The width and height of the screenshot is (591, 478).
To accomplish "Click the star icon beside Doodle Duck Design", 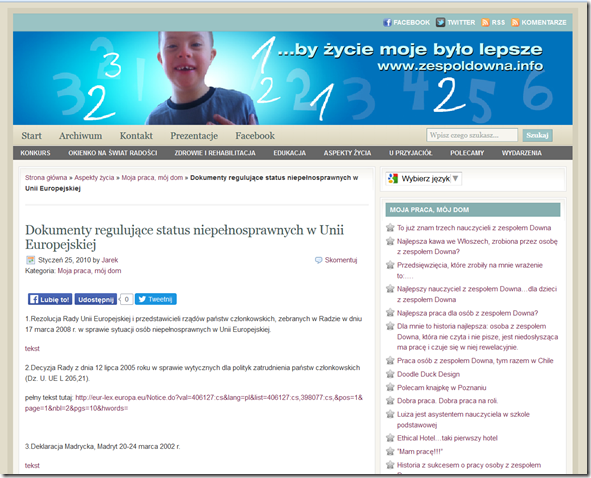I will click(x=390, y=374).
